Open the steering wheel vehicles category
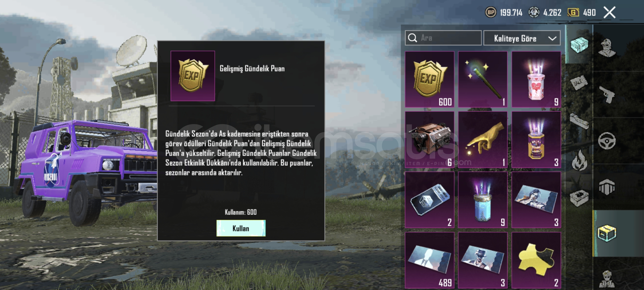Viewport: 644px width, 290px height. point(607,141)
